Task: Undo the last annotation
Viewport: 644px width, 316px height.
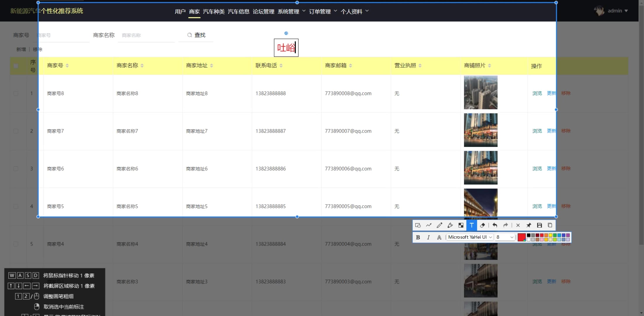Action: pos(495,225)
